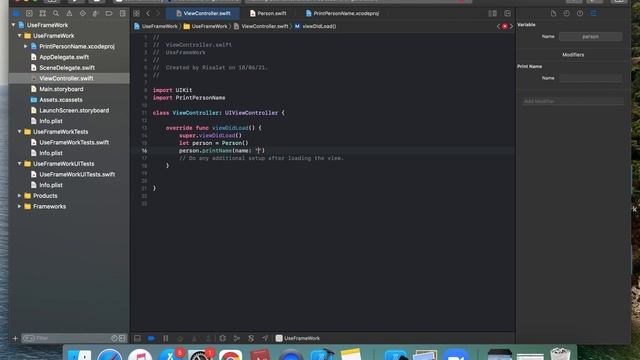Open the Find navigator magnifier
Screen dimensions: 640x360
click(56, 13)
